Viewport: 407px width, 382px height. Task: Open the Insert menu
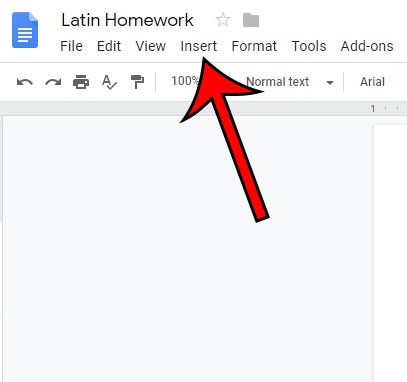pyautogui.click(x=199, y=46)
